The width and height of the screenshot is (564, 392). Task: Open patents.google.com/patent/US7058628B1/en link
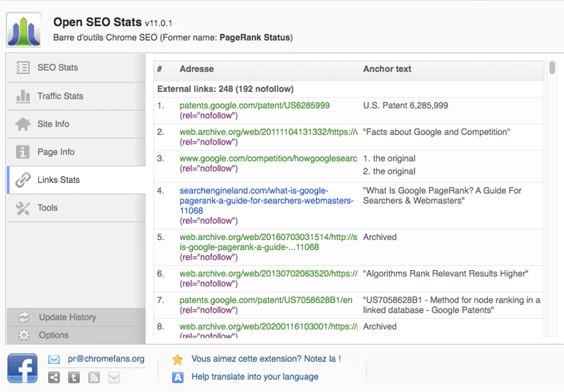266,300
